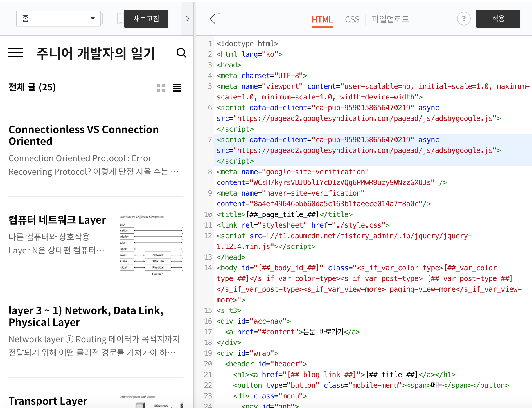
Task: Select the CSS tab
Action: point(352,19)
